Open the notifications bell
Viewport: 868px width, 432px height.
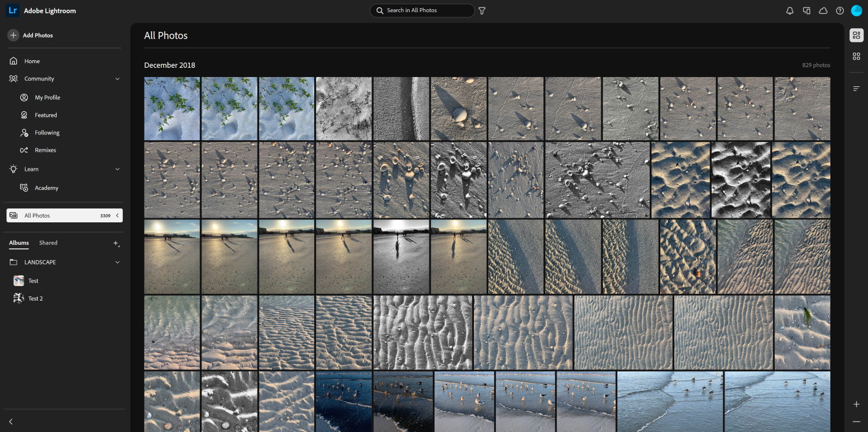[789, 10]
